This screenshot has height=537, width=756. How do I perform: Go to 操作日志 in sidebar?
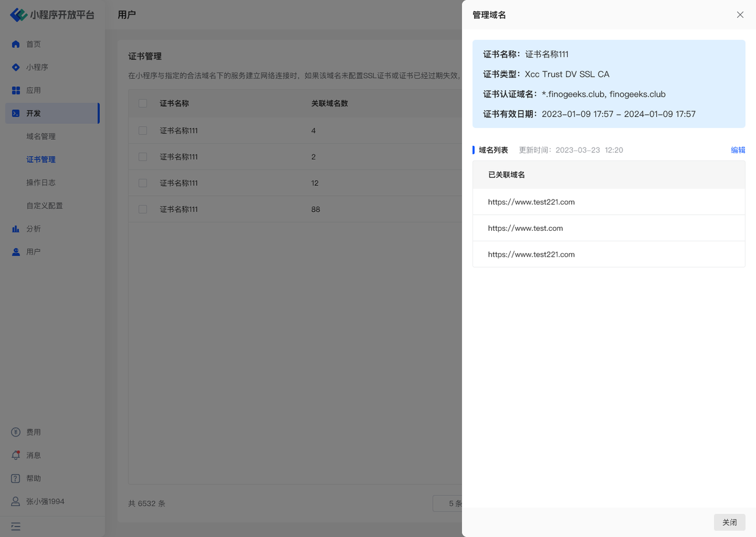(x=41, y=183)
